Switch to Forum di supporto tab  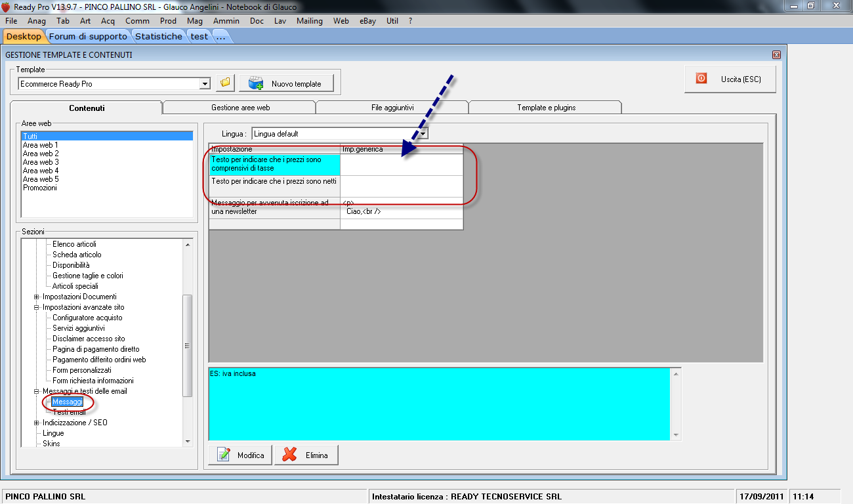tap(89, 36)
